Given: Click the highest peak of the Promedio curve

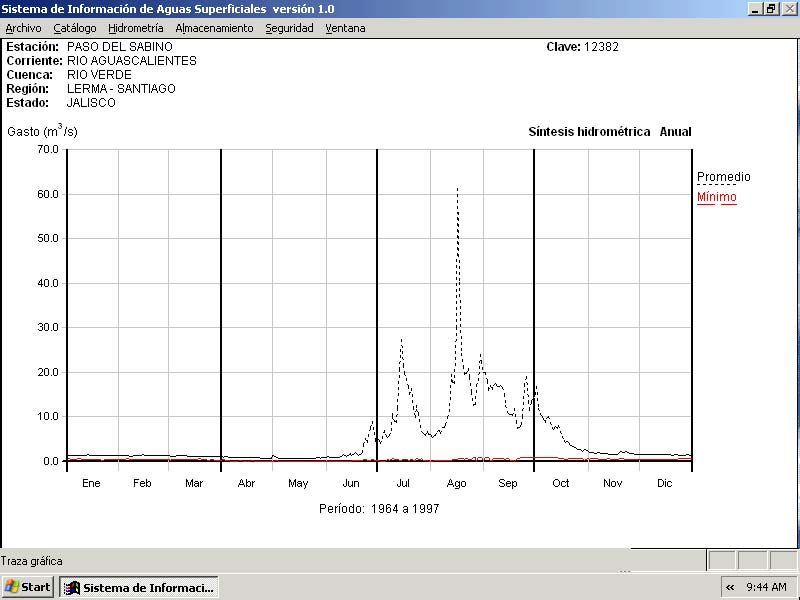Looking at the screenshot, I should 457,189.
